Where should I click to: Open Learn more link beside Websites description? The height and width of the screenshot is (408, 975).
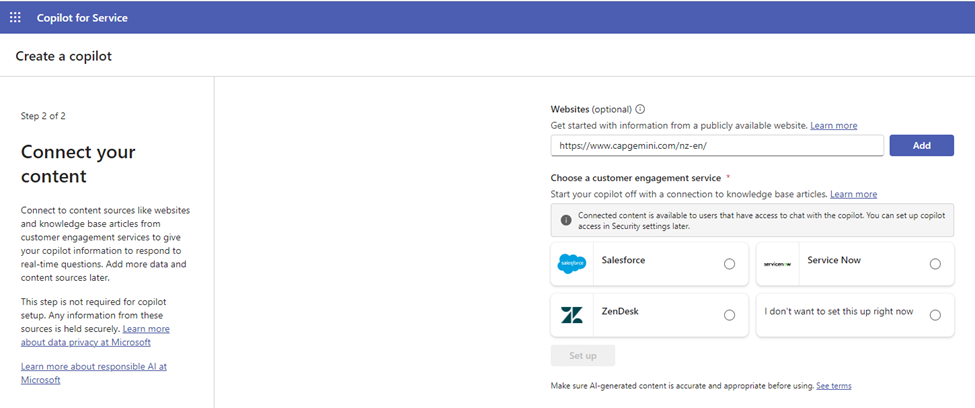(x=833, y=126)
